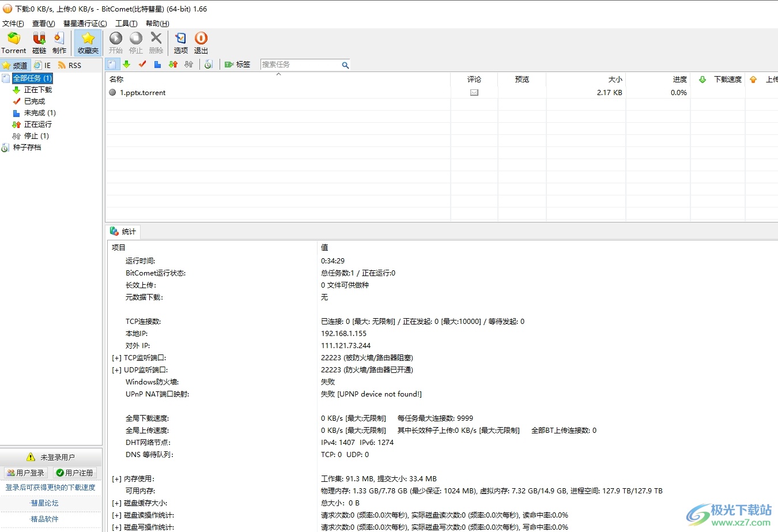778x532 pixels.
Task: Open the 登录后可获得更快的下载速度 link
Action: pos(51,488)
